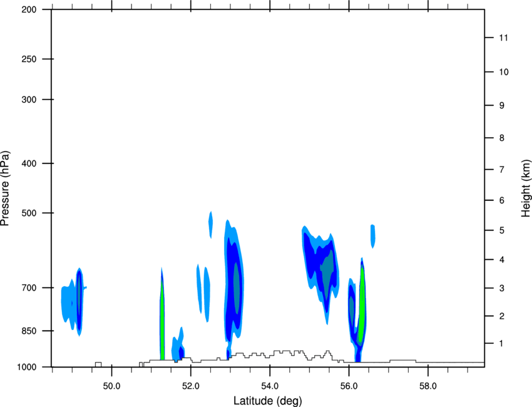The image size is (532, 407).
Task: Pick the 5 km height label
Action: click(502, 230)
